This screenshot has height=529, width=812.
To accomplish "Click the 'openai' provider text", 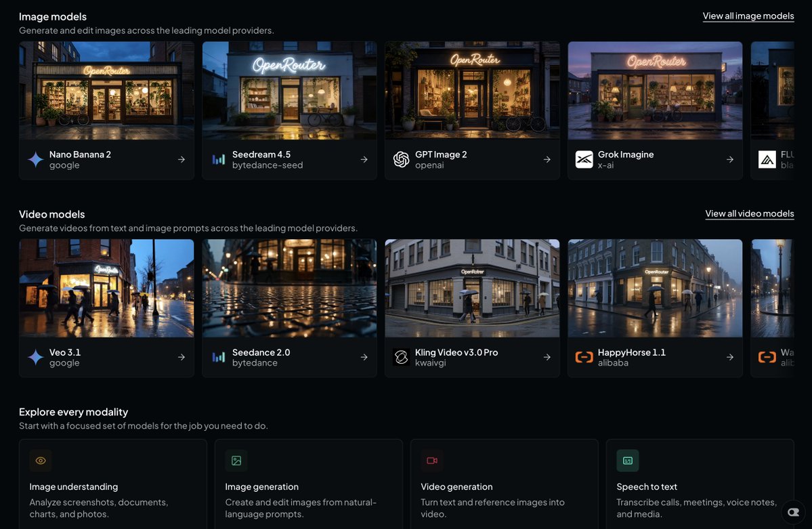I will point(429,165).
